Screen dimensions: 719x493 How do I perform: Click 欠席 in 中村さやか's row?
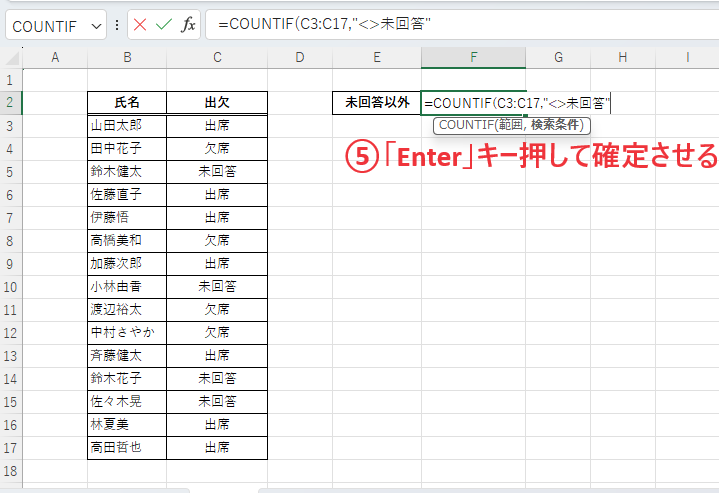[x=217, y=333]
